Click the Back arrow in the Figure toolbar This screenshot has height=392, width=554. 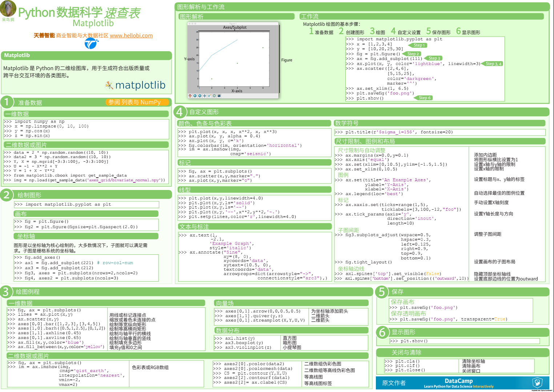(x=195, y=96)
